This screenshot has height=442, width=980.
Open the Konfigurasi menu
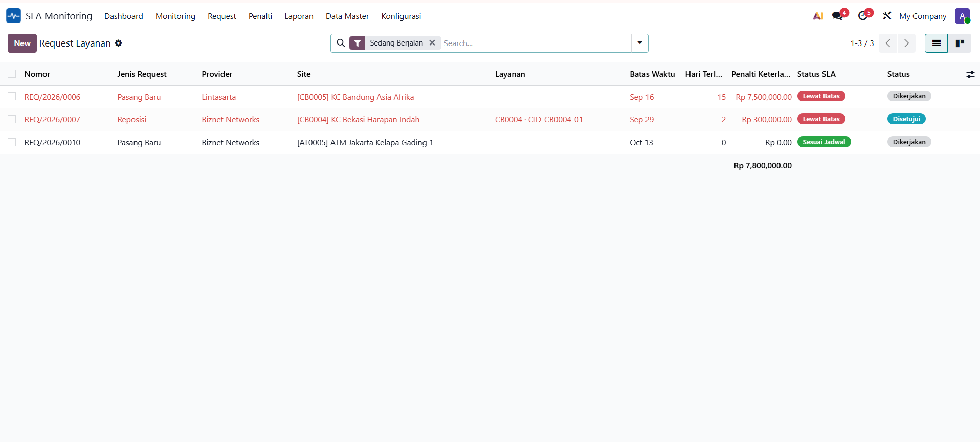point(401,16)
